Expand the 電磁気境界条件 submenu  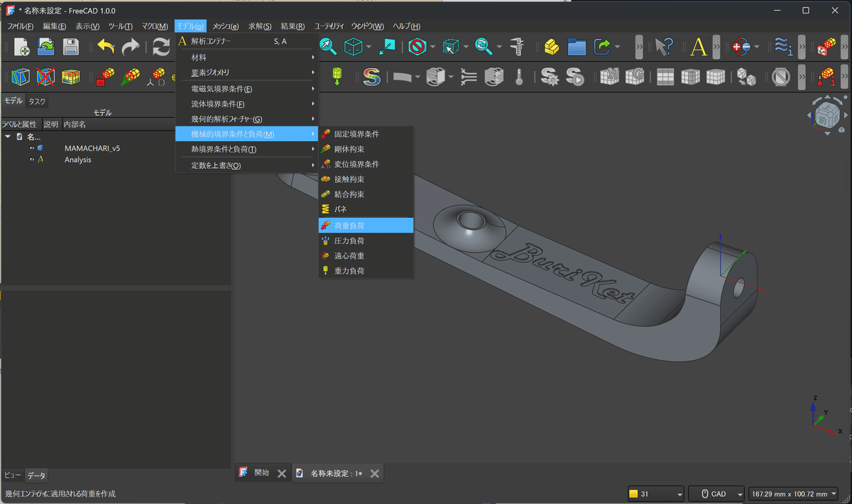click(x=247, y=89)
